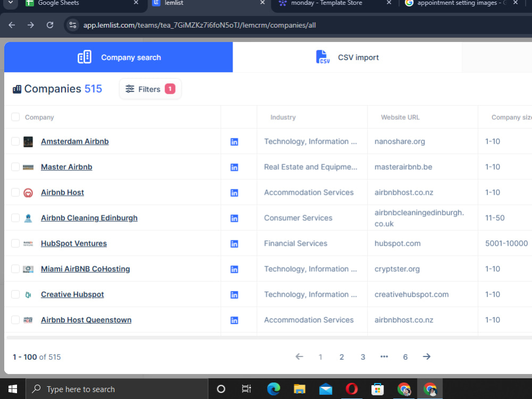The width and height of the screenshot is (532, 399).
Task: Open the Amsterdam Airbnb company link
Action: tap(74, 142)
